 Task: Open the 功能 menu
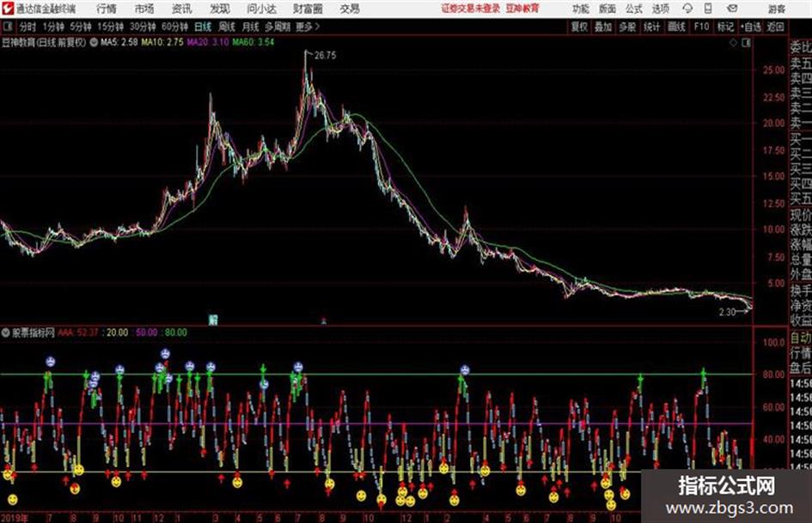point(581,9)
